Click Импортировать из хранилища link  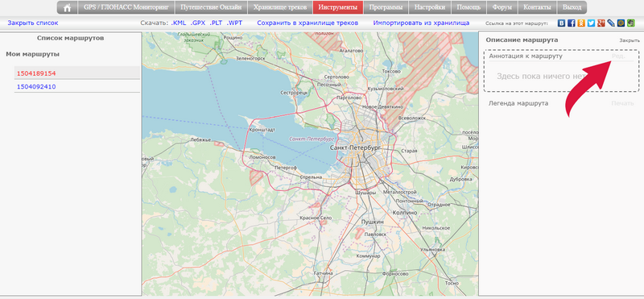[x=421, y=23]
